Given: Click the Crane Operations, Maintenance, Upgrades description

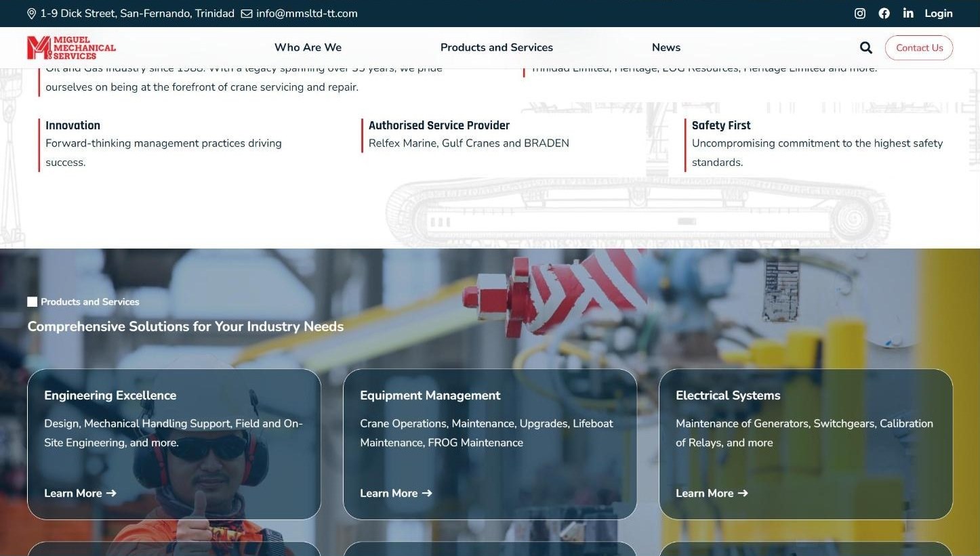Looking at the screenshot, I should point(487,433).
